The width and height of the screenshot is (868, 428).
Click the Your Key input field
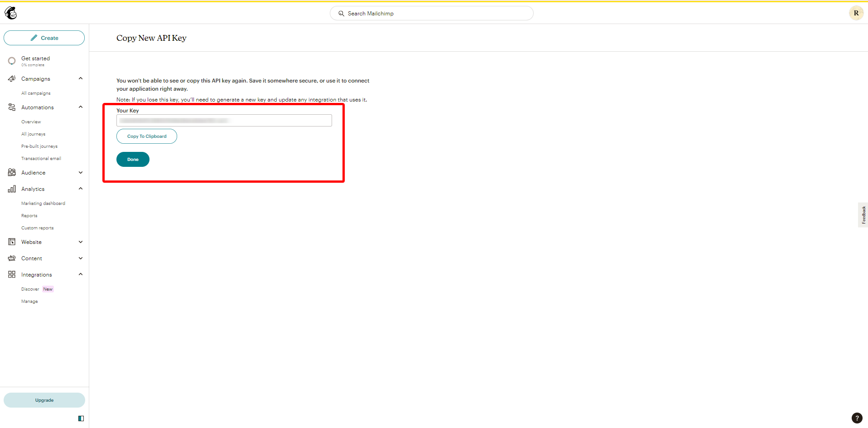coord(224,121)
